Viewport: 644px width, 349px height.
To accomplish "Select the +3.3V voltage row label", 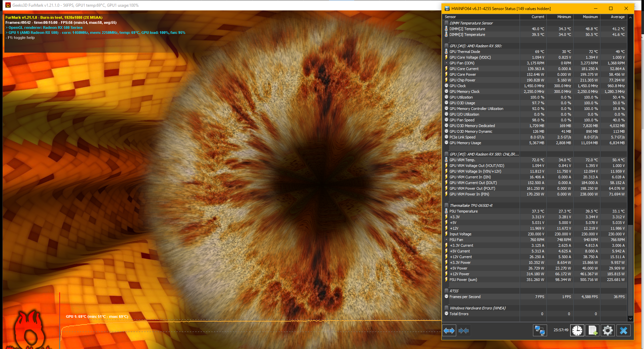I will coord(454,217).
